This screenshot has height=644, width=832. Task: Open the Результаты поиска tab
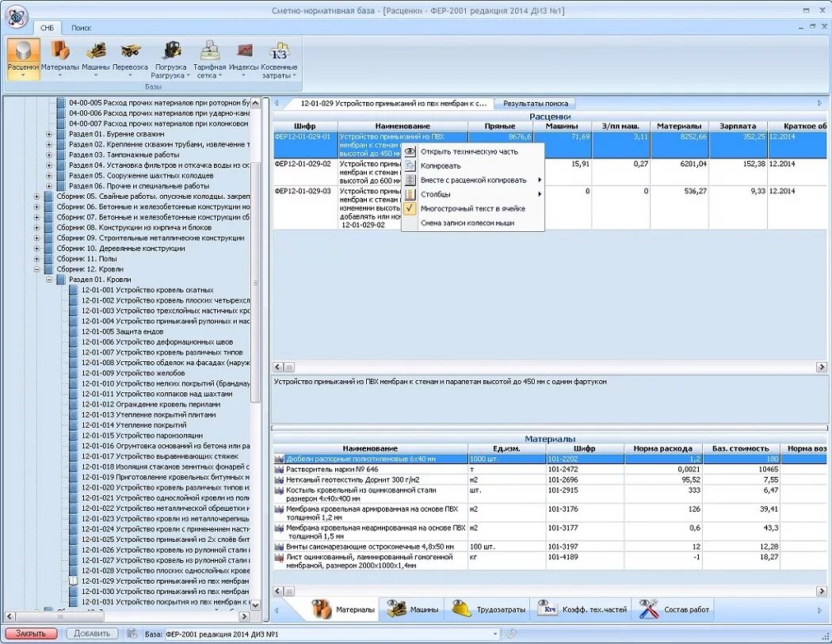(535, 104)
